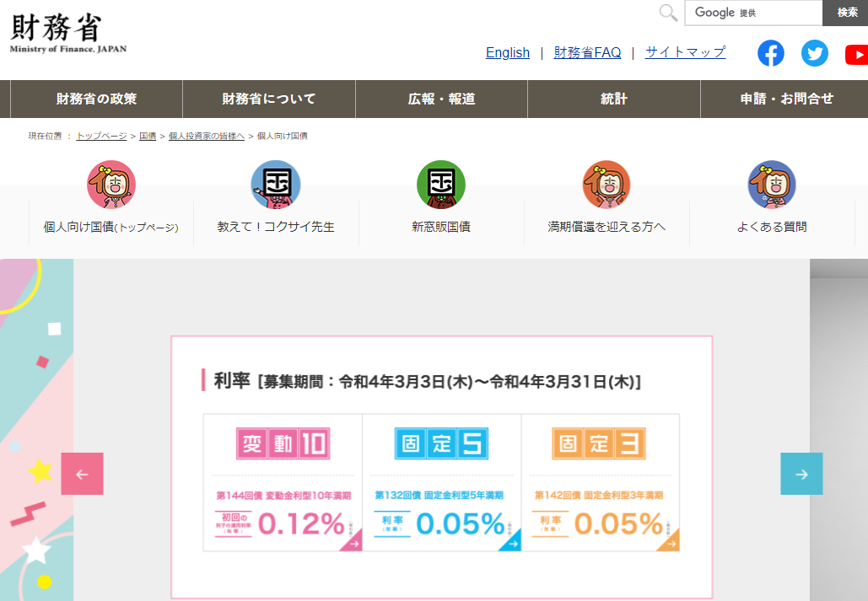Open the サイトマップ link
The image size is (868, 601).
click(685, 52)
